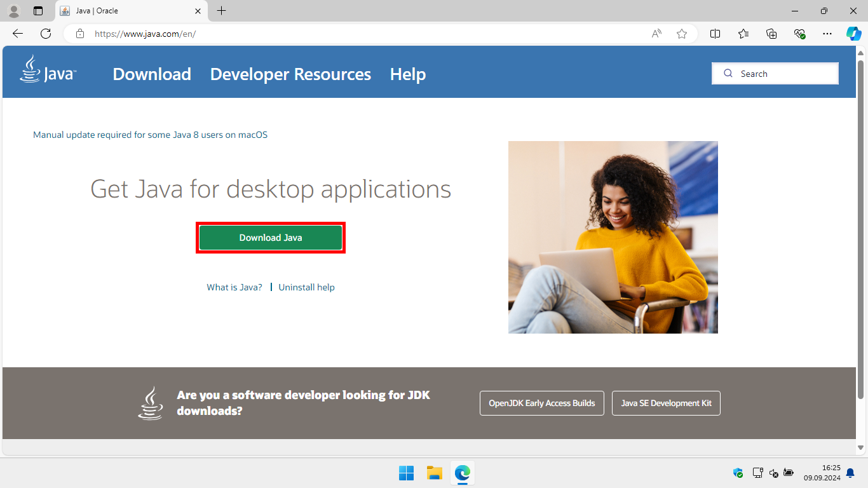Focus the Search input field

[775, 74]
